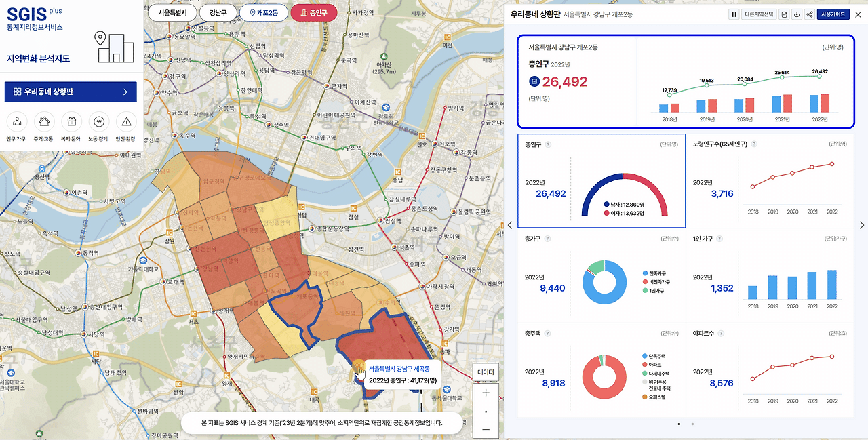Click the report document icon
Image resolution: width=868 pixels, height=440 pixels.
785,14
